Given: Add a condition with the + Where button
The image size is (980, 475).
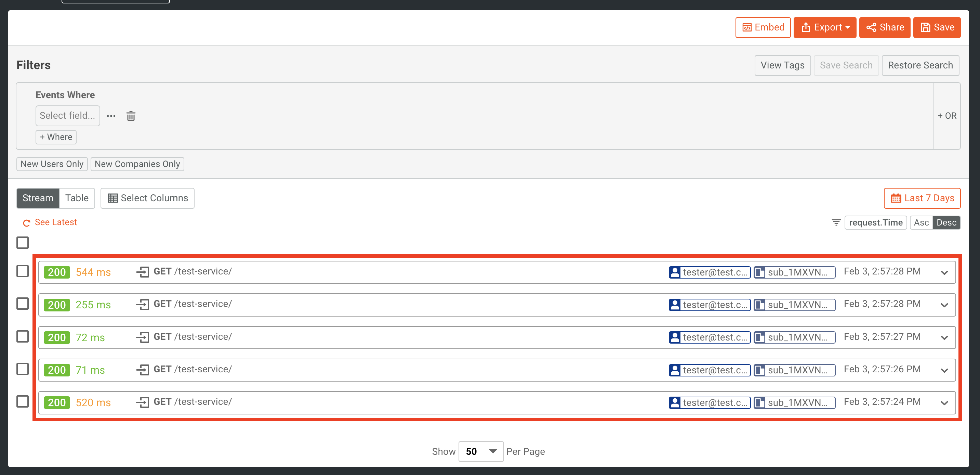Looking at the screenshot, I should (56, 137).
